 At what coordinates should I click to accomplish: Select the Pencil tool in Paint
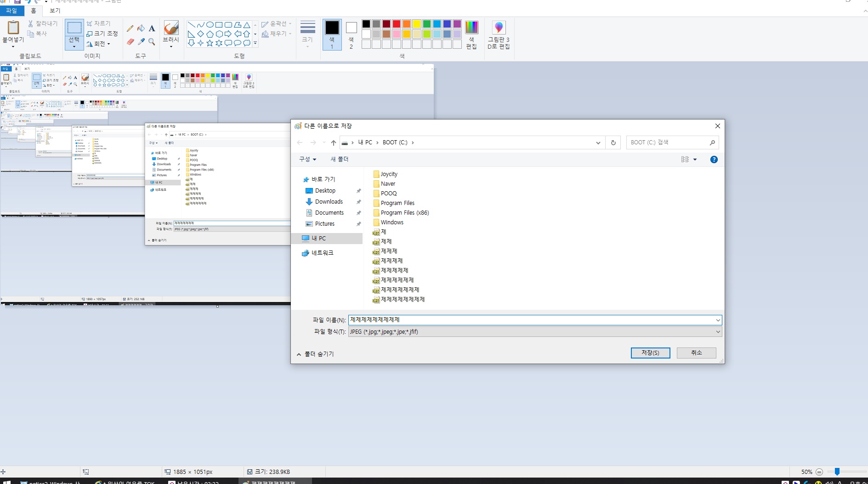point(130,28)
